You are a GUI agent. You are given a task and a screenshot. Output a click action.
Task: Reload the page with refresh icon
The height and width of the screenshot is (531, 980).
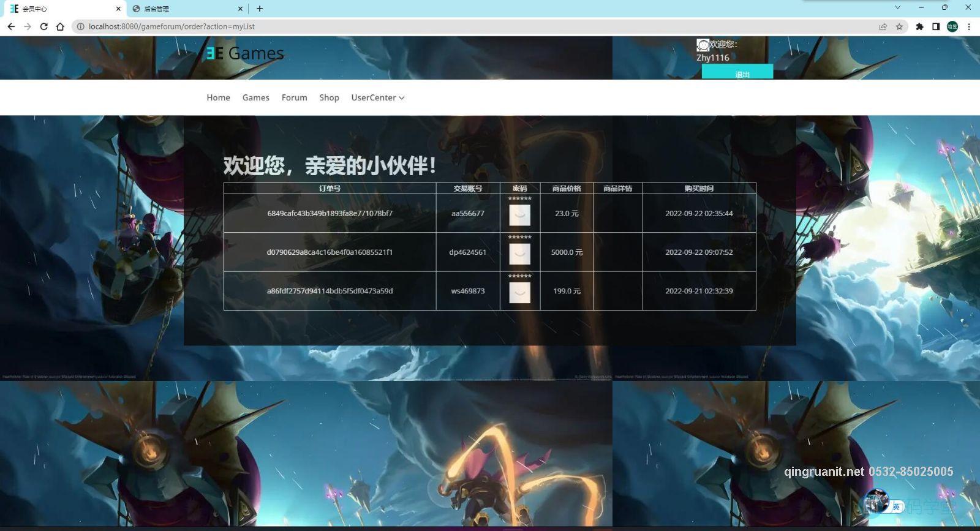click(x=43, y=26)
